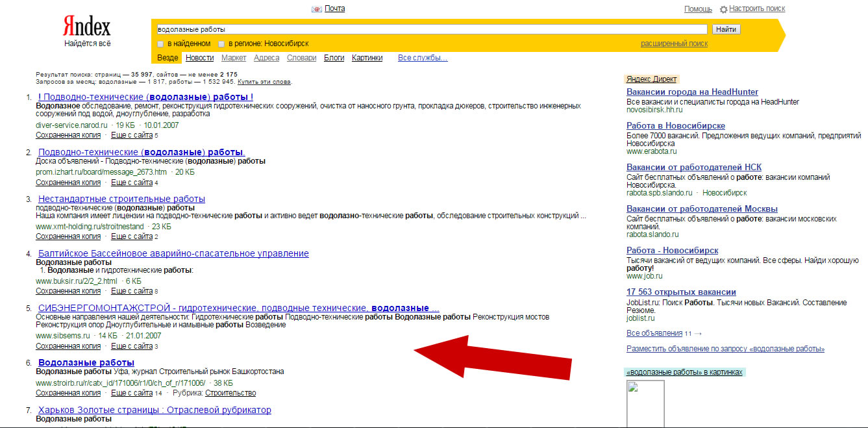Open the 'Вакансии города на HeadHunter' ad
The height and width of the screenshot is (428, 868).
pos(692,92)
